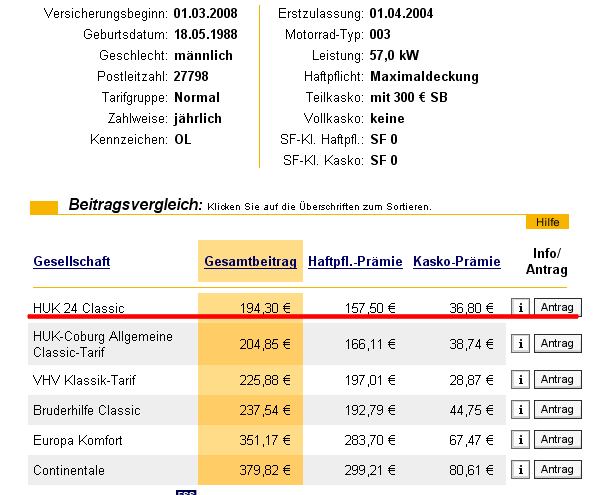
Task: Open info icon for Europa Komfort
Action: 520,439
